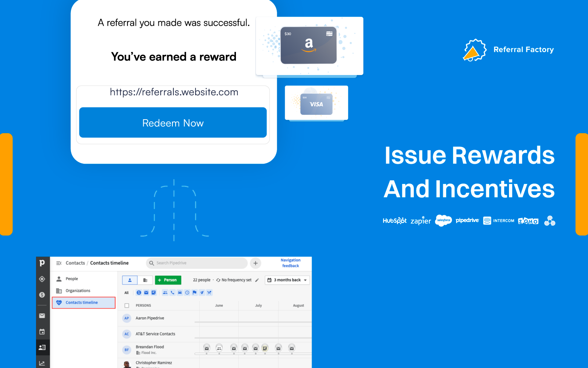Click the Visa reward card
The height and width of the screenshot is (368, 588).
click(x=316, y=104)
